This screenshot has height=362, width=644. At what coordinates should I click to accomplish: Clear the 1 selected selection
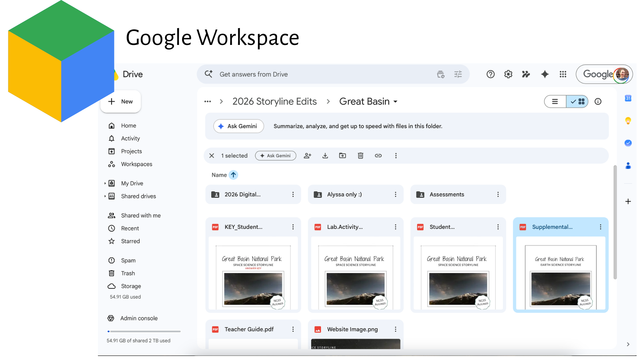point(212,156)
